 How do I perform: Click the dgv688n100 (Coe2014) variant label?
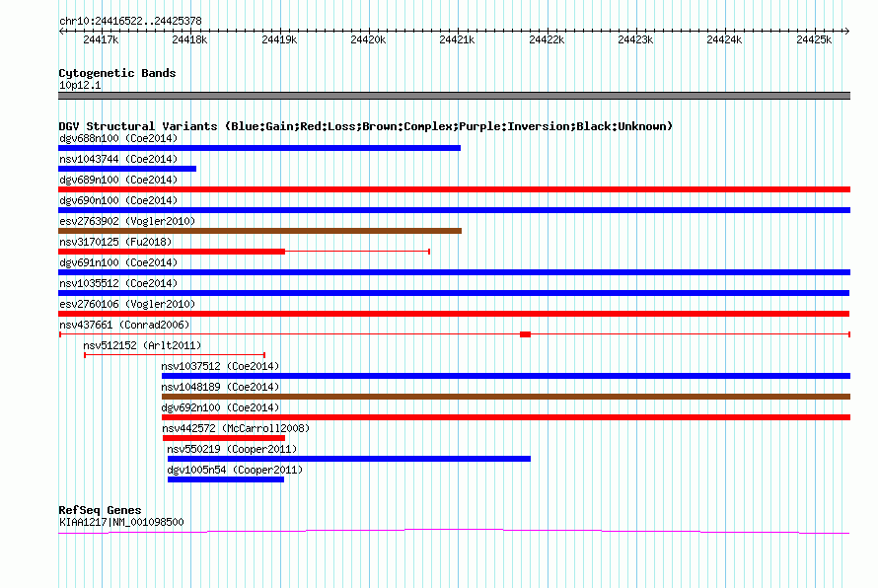pos(118,138)
